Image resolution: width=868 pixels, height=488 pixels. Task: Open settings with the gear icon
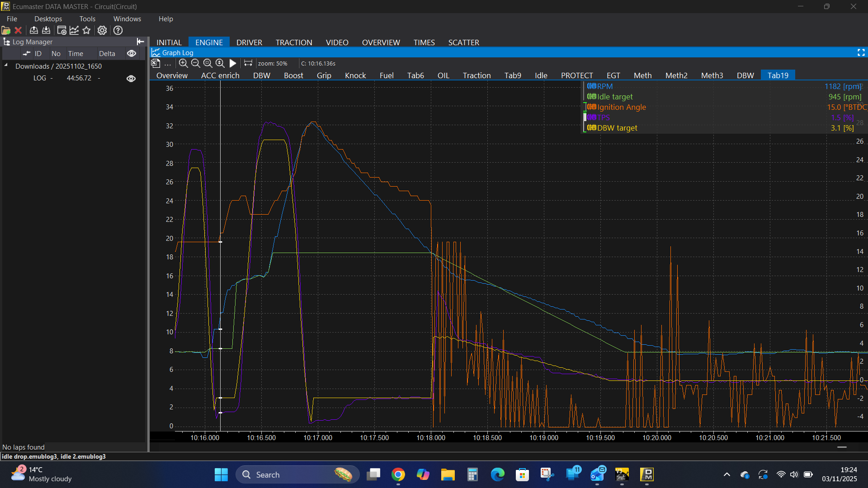point(102,30)
